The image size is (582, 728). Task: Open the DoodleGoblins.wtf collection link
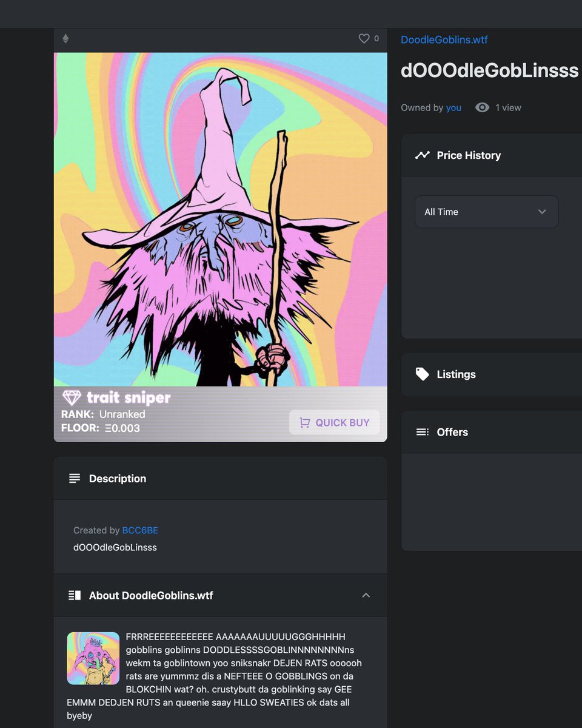444,40
